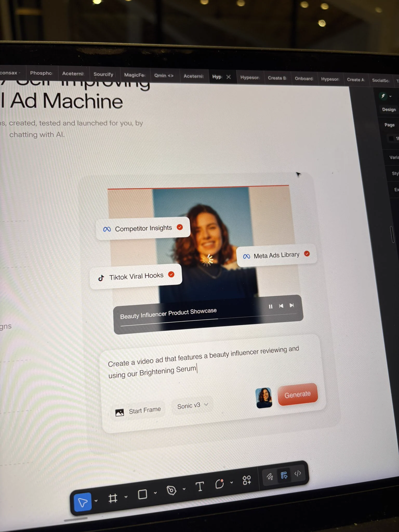The width and height of the screenshot is (399, 532).
Task: Switch to the SocialSc tab
Action: tap(381, 81)
